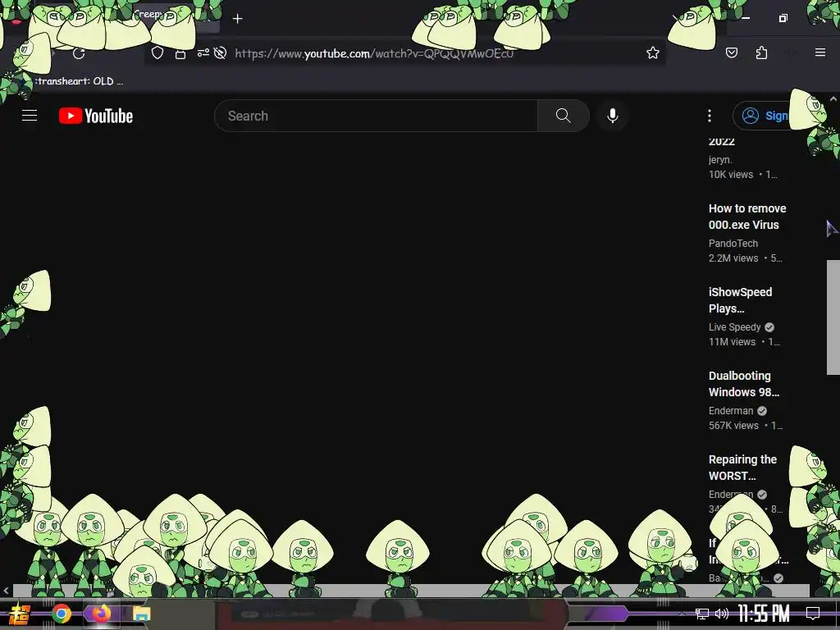Viewport: 840px width, 630px height.
Task: Open the Pocket save icon in the toolbar
Action: pyautogui.click(x=732, y=52)
